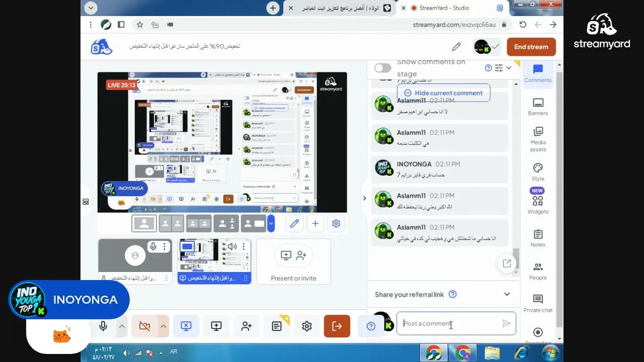Open the browser tab search dropdown
This screenshot has width=644, height=362.
[91, 8]
